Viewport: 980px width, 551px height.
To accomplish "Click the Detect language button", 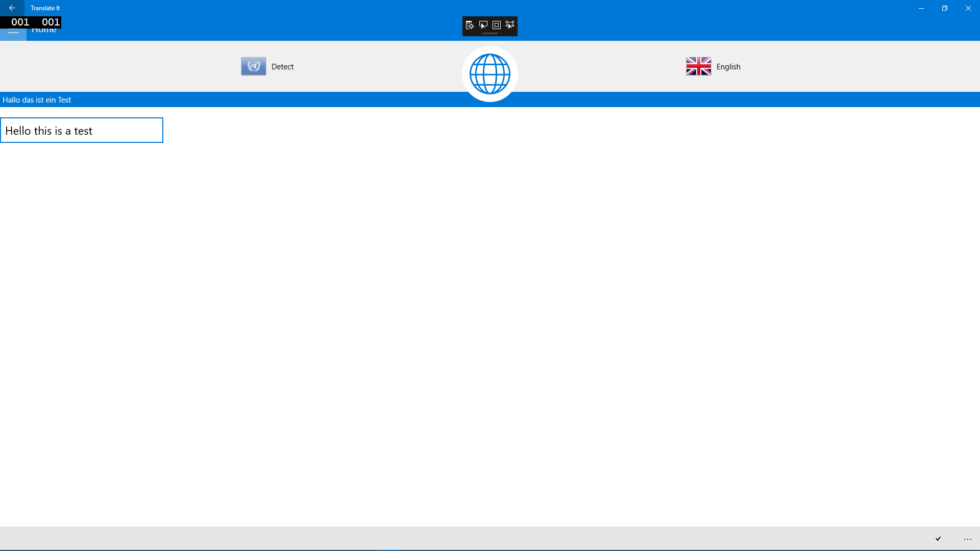I will point(267,67).
